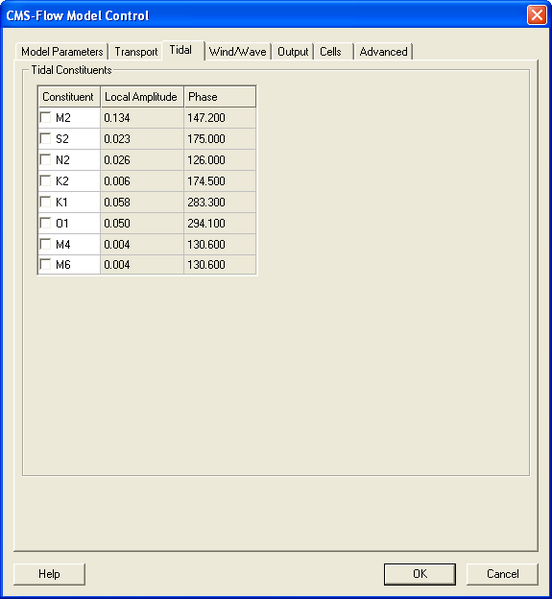Click N2 phase value 126.000

pyautogui.click(x=220, y=160)
